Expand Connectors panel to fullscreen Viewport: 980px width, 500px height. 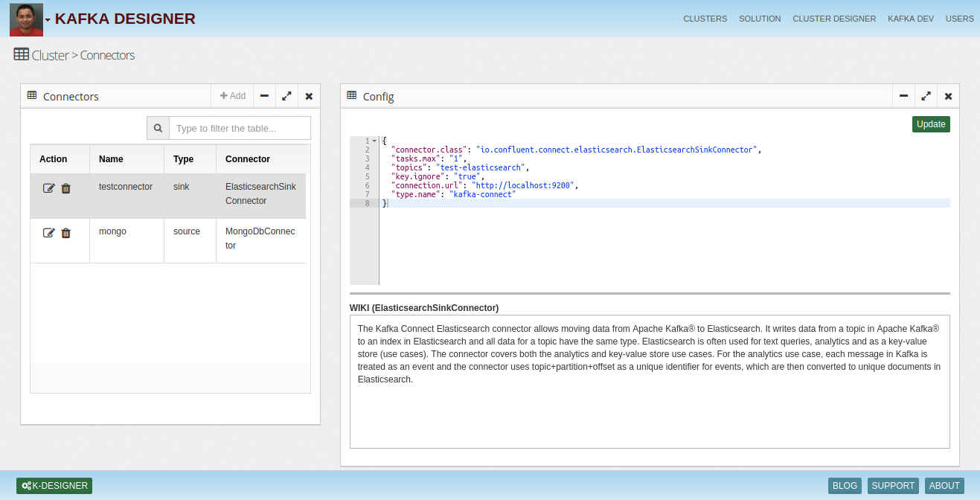[286, 96]
